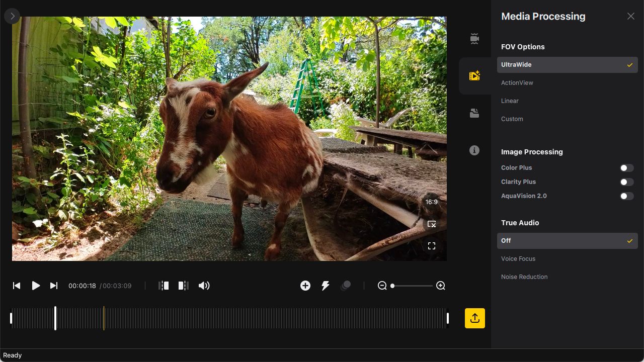This screenshot has width=644, height=362.
Task: Play the video preview
Action: click(36, 286)
